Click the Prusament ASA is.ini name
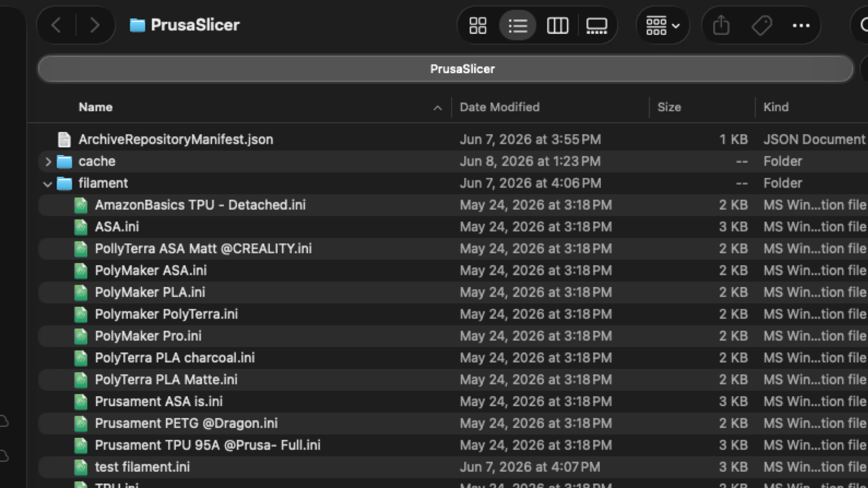Image resolution: width=868 pixels, height=488 pixels. coord(159,402)
